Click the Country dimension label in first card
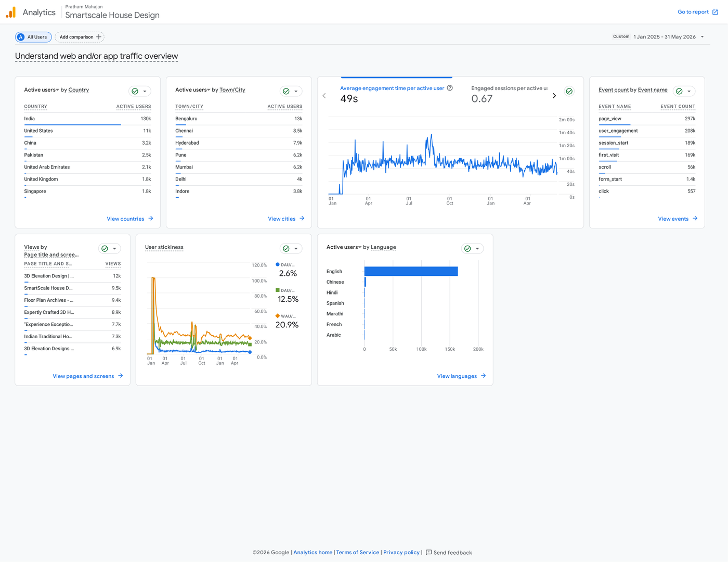This screenshot has width=728, height=562. coord(79,90)
